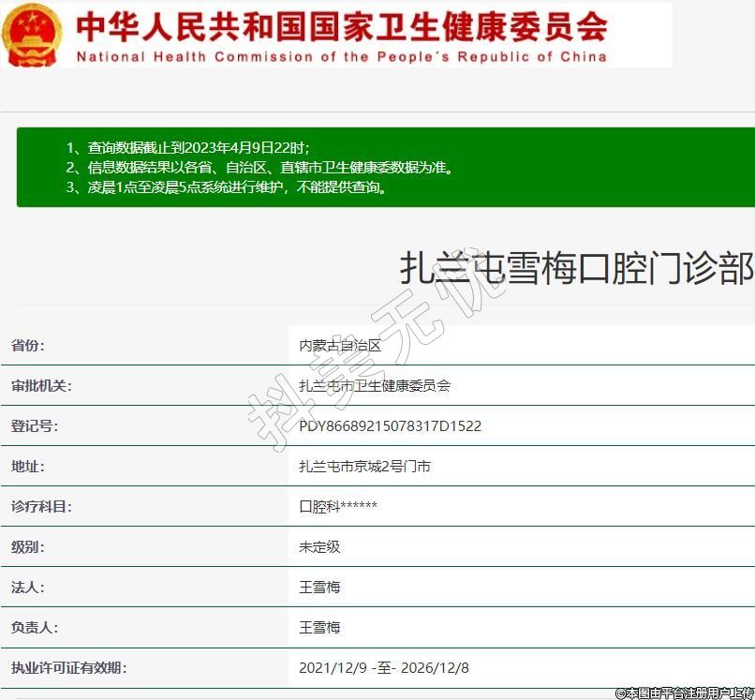
Task: Click the 登记号 row label
Action: tap(35, 426)
